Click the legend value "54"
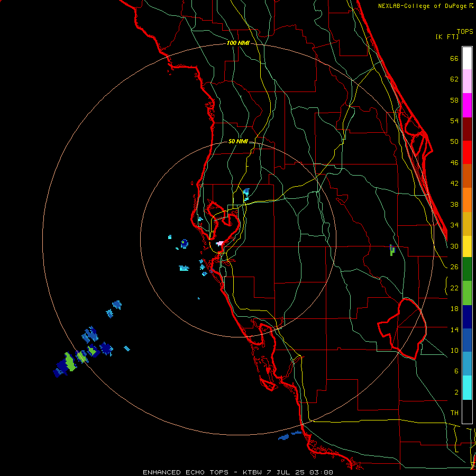476x476 pixels. pyautogui.click(x=454, y=121)
